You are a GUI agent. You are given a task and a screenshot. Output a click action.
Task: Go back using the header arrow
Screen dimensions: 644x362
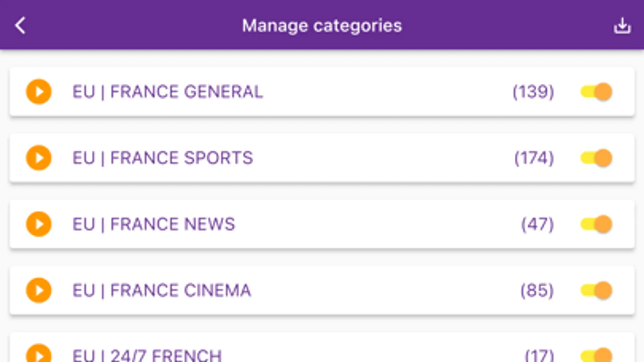(20, 26)
